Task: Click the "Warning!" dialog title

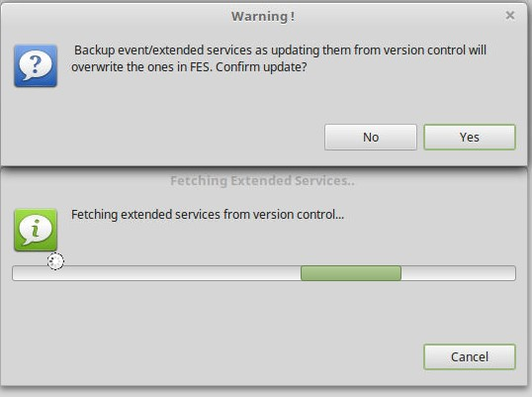Action: pyautogui.click(x=263, y=16)
